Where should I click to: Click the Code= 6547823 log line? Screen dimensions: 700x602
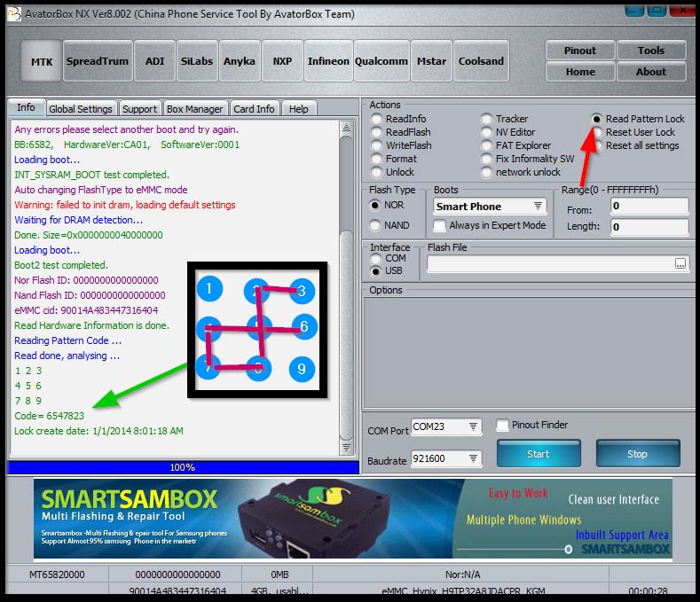pos(49,416)
